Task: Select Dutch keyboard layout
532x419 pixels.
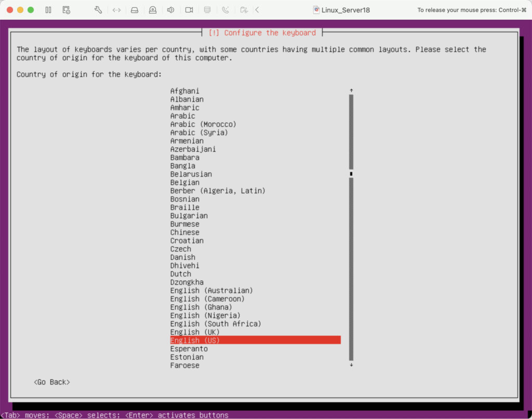Action: coord(255,274)
